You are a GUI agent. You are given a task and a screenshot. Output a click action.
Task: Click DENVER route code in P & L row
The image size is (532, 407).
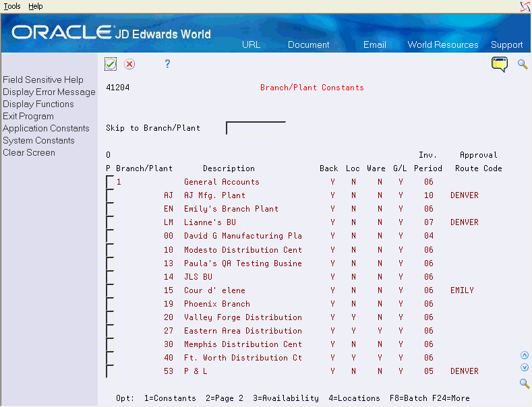coord(464,371)
